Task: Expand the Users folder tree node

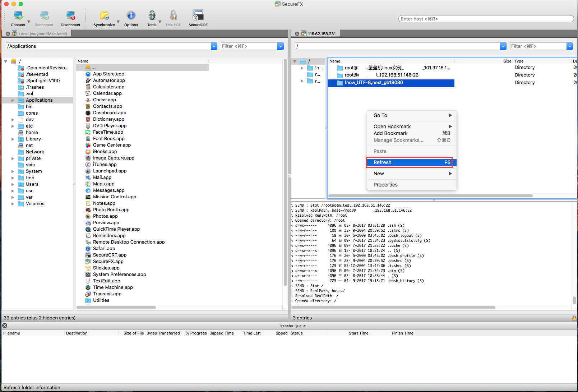Action: pos(13,184)
